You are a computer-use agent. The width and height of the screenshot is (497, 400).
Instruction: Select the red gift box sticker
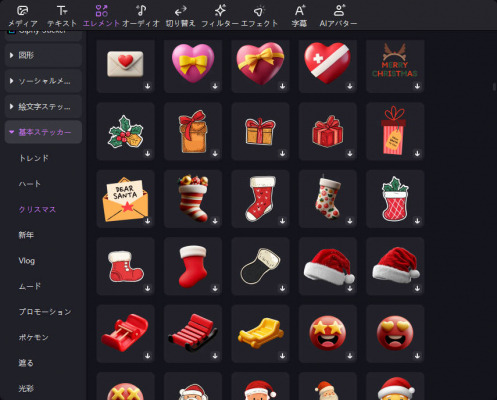[328, 131]
